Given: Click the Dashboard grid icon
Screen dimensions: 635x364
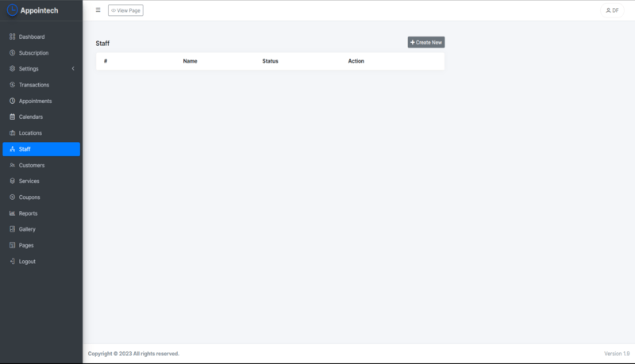Looking at the screenshot, I should pyautogui.click(x=12, y=36).
